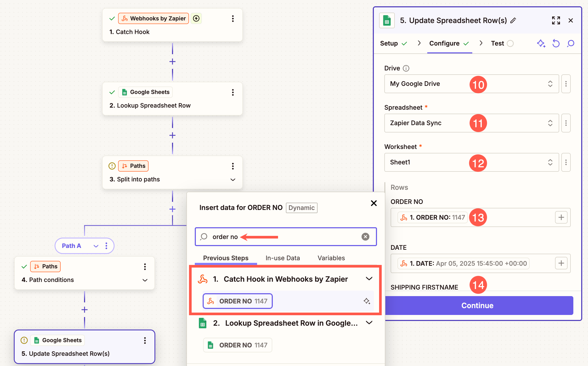This screenshot has height=366, width=588.
Task: Clear the 'order no' search text
Action: tap(365, 237)
